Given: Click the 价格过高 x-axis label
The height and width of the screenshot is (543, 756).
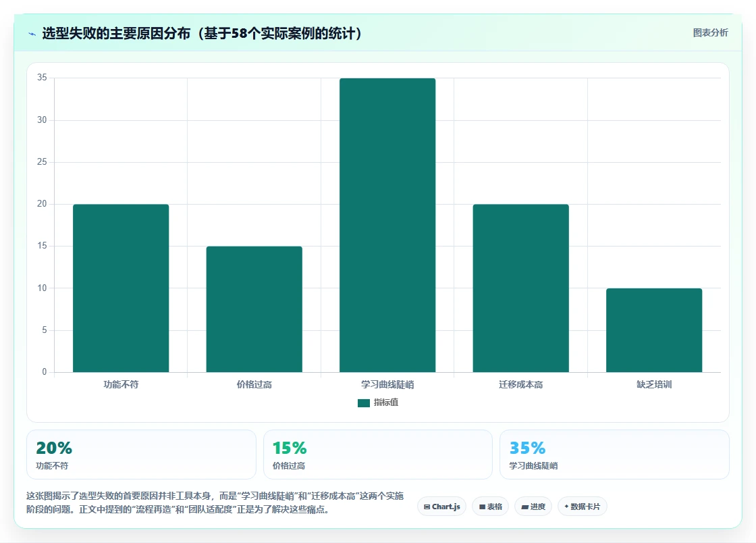Looking at the screenshot, I should [254, 384].
